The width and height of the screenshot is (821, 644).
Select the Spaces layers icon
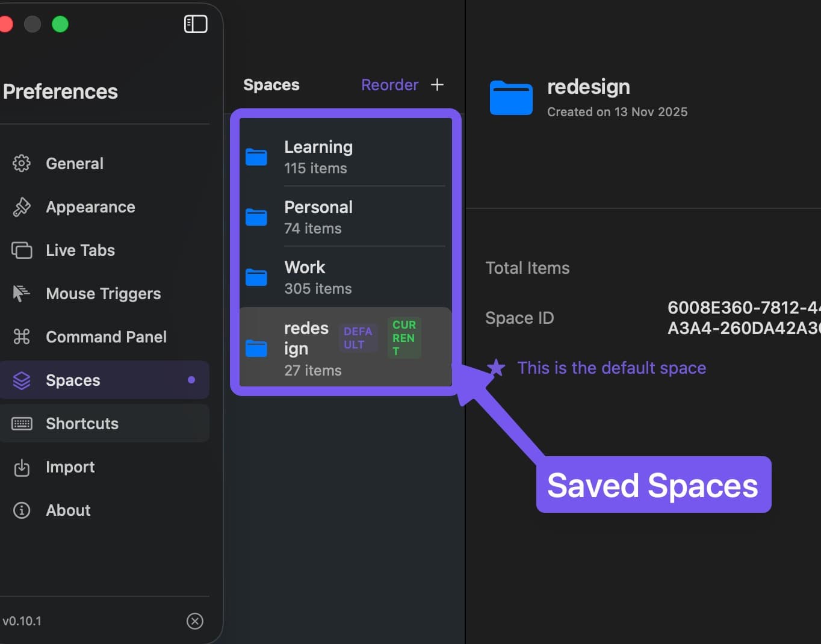[x=21, y=380]
